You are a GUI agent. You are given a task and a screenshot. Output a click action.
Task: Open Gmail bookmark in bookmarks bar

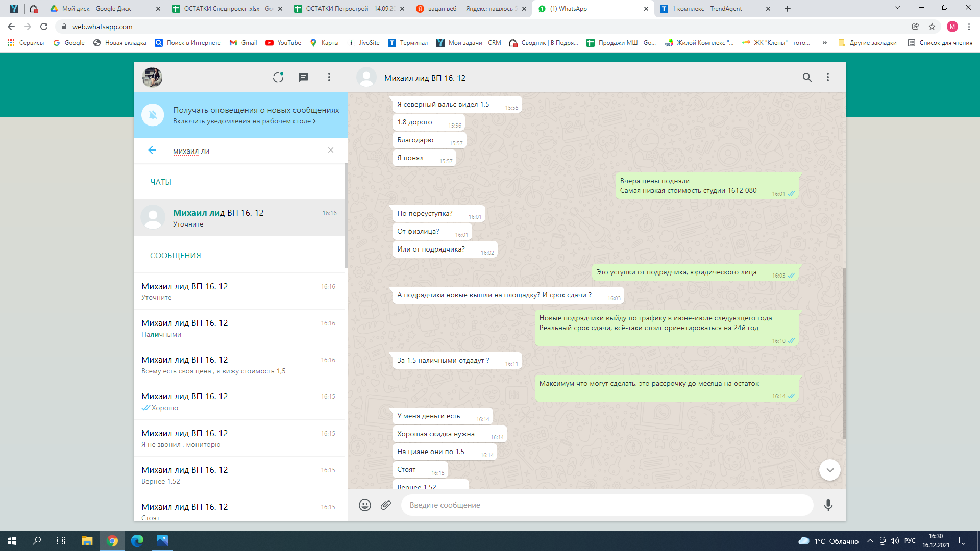click(x=243, y=43)
